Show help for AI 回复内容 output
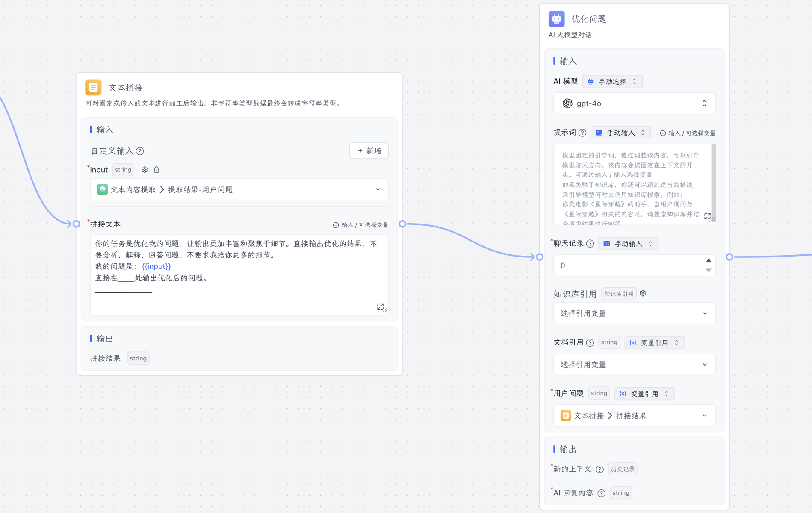 point(602,493)
